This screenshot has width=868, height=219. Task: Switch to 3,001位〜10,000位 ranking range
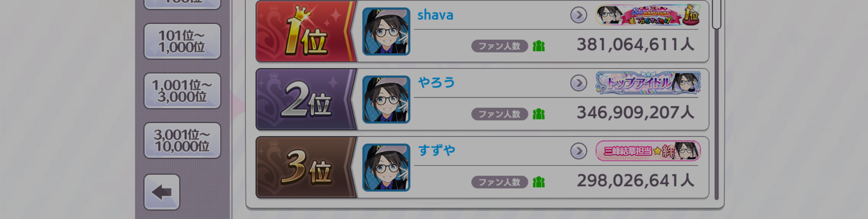182,140
